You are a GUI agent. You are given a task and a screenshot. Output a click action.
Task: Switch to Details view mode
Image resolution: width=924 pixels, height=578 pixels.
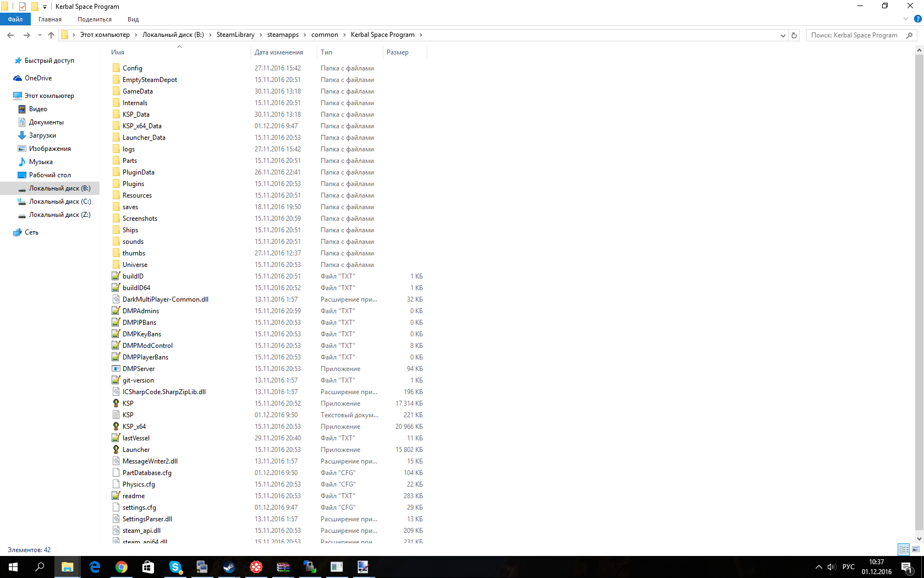(904, 549)
